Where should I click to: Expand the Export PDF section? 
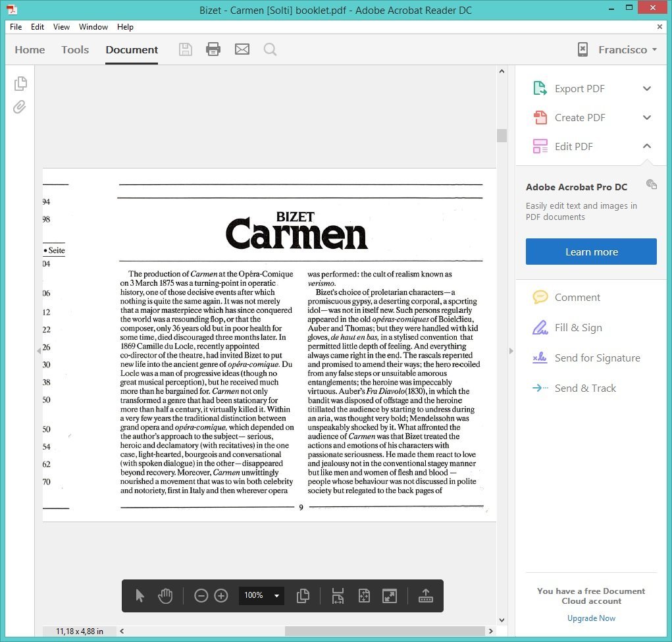647,88
